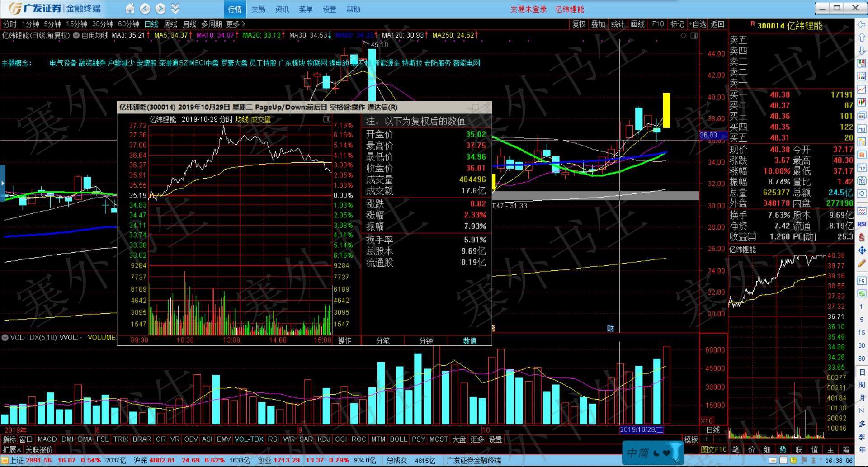Select 周 period in right sidebar

click(862, 385)
